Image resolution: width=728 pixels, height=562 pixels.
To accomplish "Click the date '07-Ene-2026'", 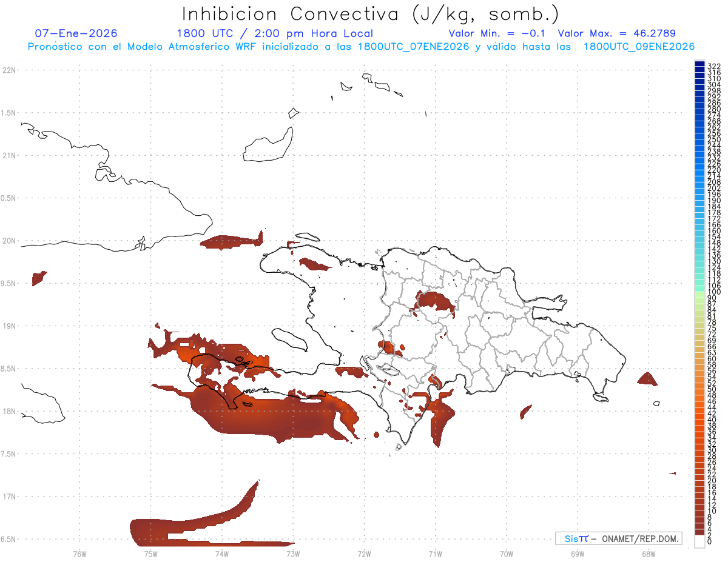I will point(76,33).
